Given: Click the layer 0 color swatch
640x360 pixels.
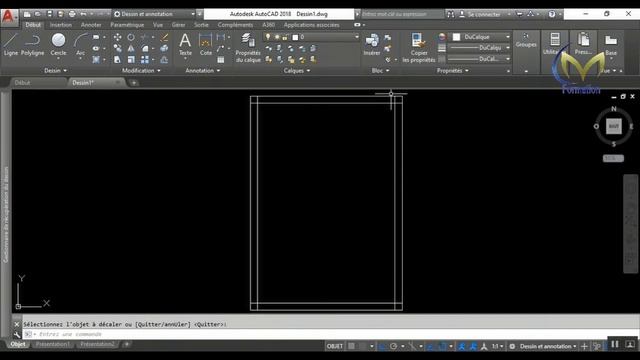Looking at the screenshot, I should tap(296, 37).
